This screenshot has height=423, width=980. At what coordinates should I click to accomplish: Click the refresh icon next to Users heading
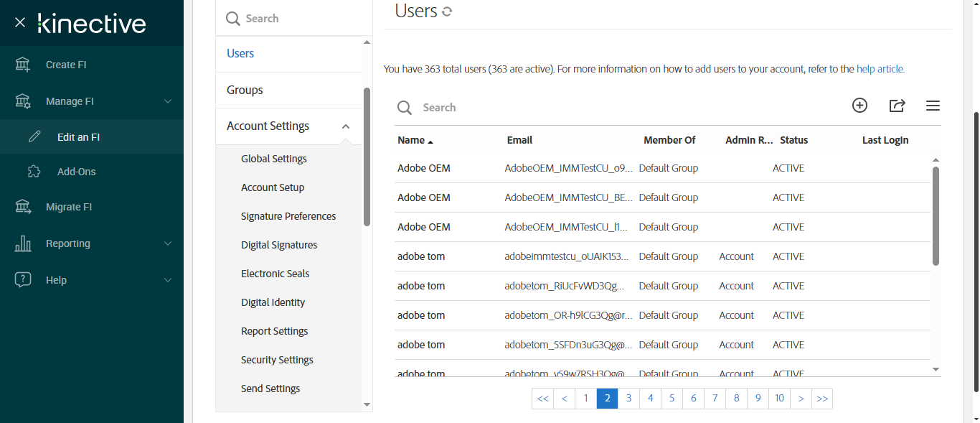pyautogui.click(x=447, y=11)
